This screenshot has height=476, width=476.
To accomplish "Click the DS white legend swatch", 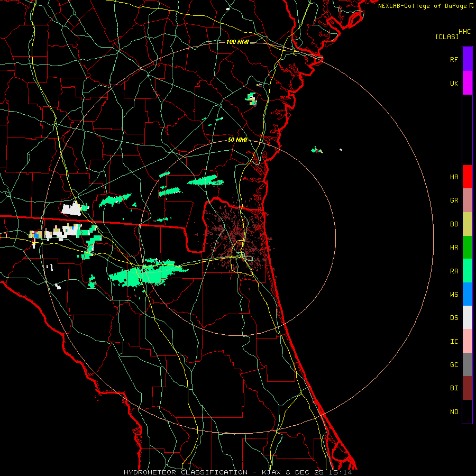I will pyautogui.click(x=467, y=317).
